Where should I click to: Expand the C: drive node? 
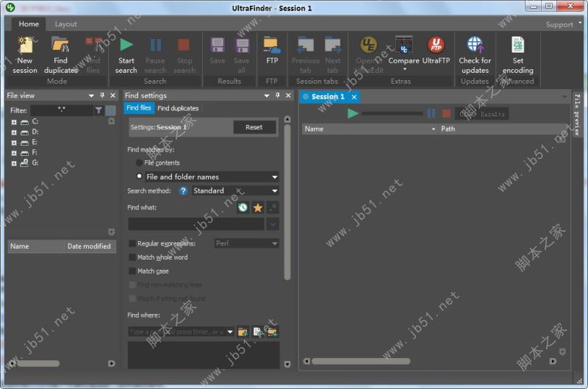pos(14,122)
